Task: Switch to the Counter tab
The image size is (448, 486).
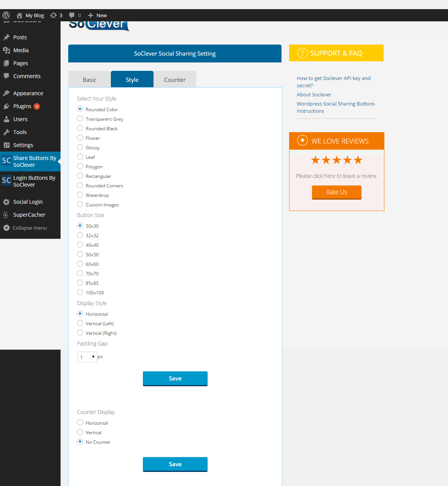Action: 175,79
